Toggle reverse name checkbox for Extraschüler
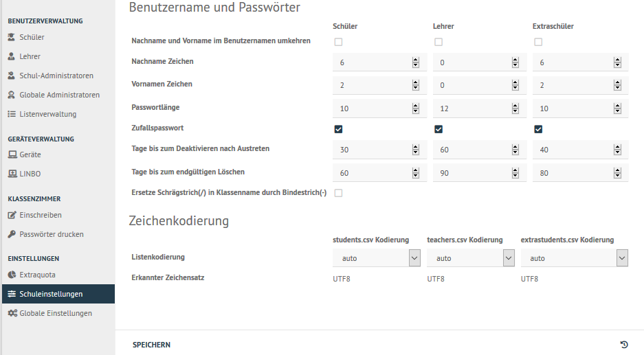644x355 pixels. pyautogui.click(x=538, y=42)
